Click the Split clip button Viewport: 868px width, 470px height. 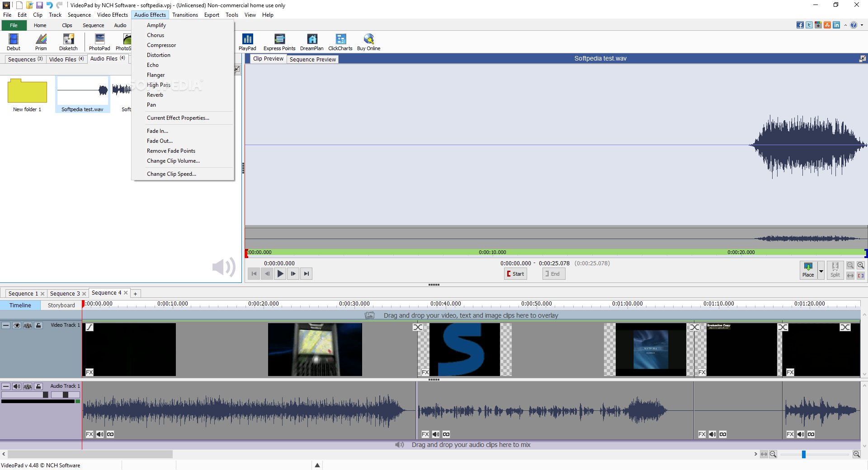(835, 270)
